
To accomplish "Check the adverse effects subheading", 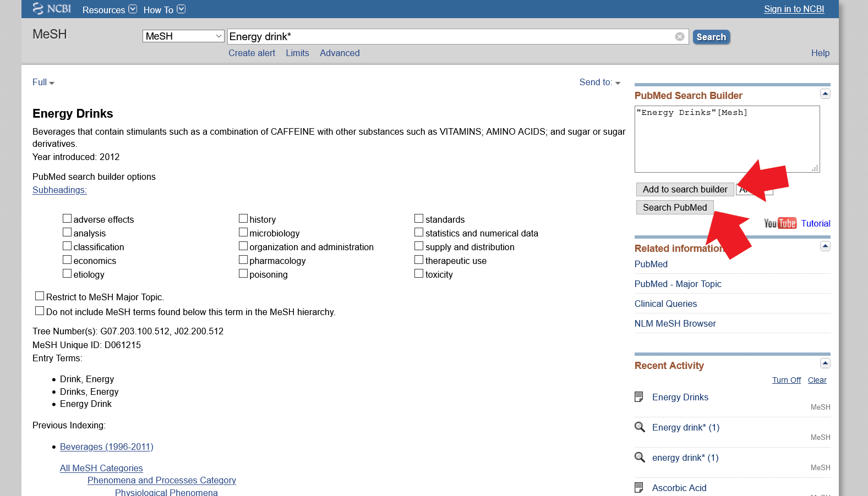I will (x=67, y=218).
